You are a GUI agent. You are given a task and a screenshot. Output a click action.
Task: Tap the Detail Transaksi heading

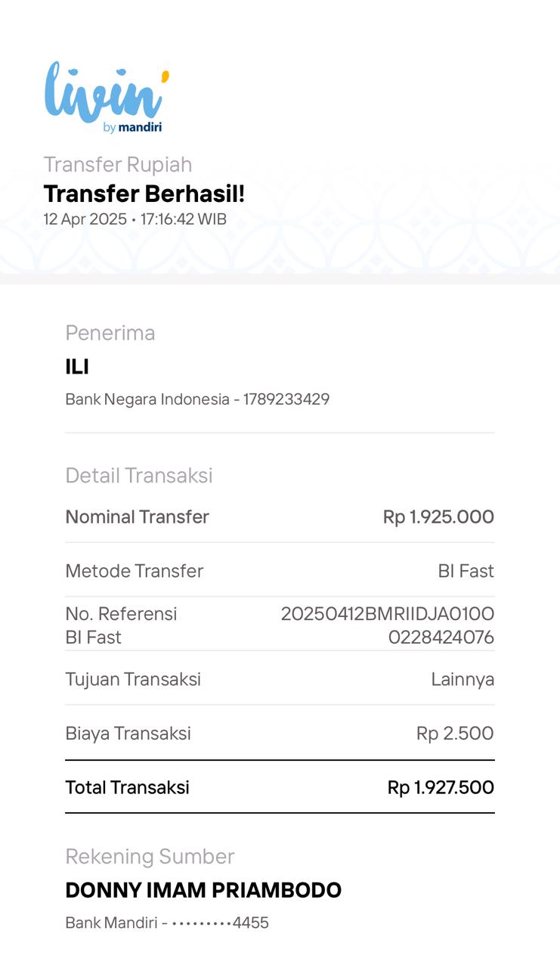click(x=138, y=475)
